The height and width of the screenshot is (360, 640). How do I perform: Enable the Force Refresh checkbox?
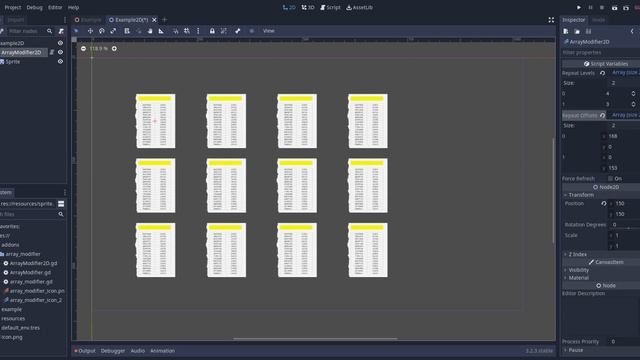point(611,178)
